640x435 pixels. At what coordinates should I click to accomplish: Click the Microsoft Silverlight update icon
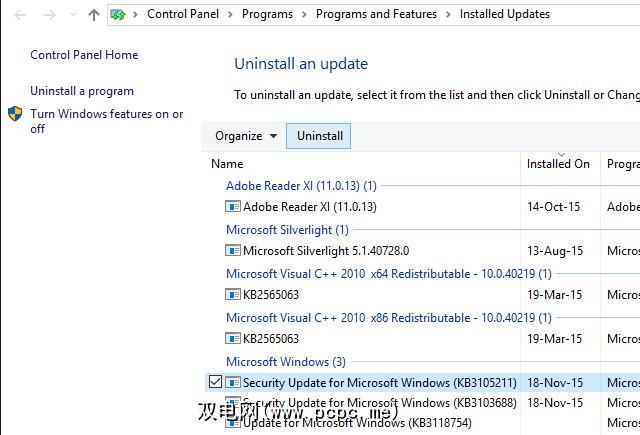pos(233,250)
